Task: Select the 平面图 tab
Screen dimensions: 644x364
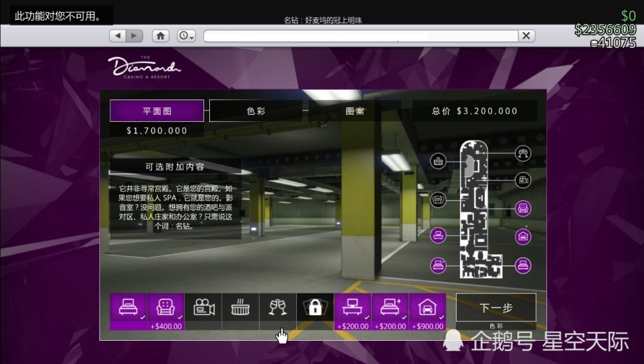Action: pyautogui.click(x=157, y=111)
